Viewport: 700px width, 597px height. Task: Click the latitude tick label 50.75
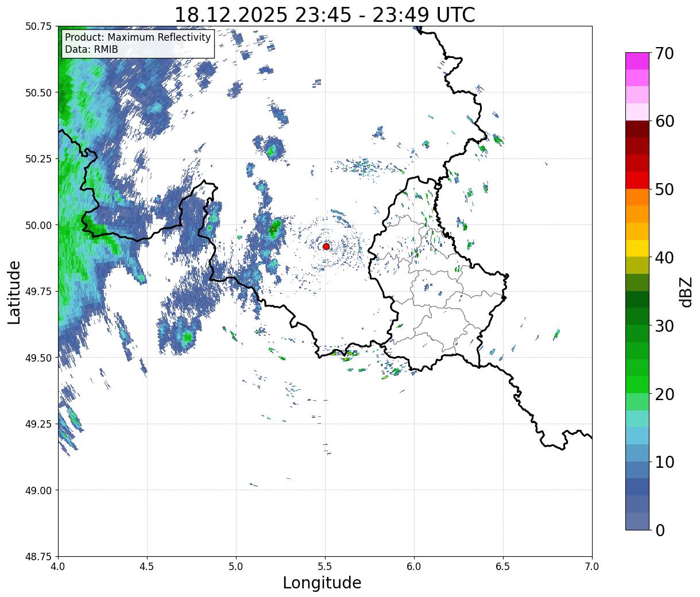click(x=38, y=26)
